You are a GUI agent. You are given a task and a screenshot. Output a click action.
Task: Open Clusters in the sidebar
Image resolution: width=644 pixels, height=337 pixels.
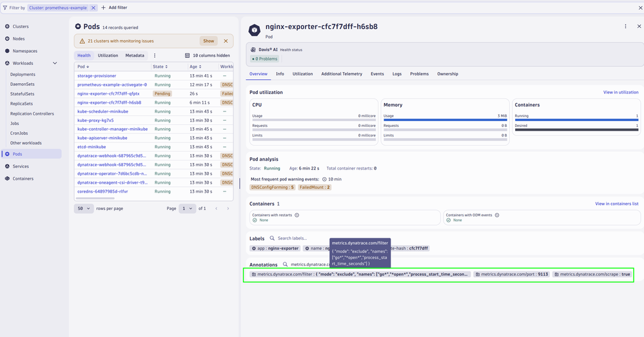coord(21,26)
